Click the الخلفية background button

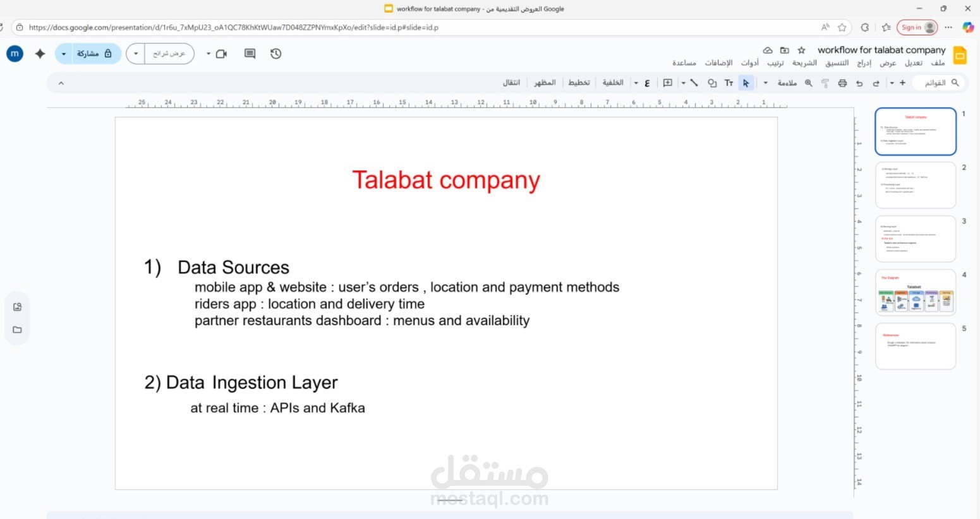point(613,83)
